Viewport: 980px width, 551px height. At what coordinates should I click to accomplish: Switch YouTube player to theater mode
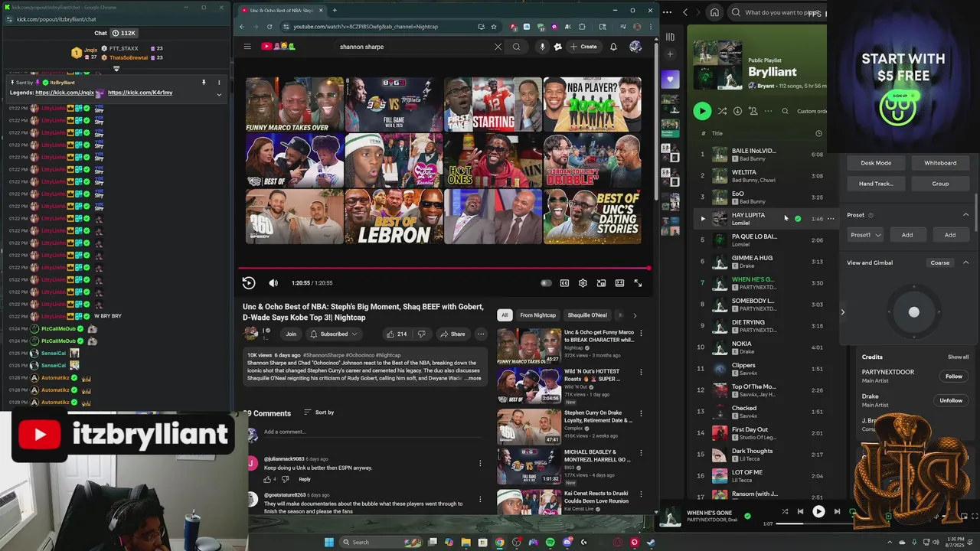(x=619, y=283)
